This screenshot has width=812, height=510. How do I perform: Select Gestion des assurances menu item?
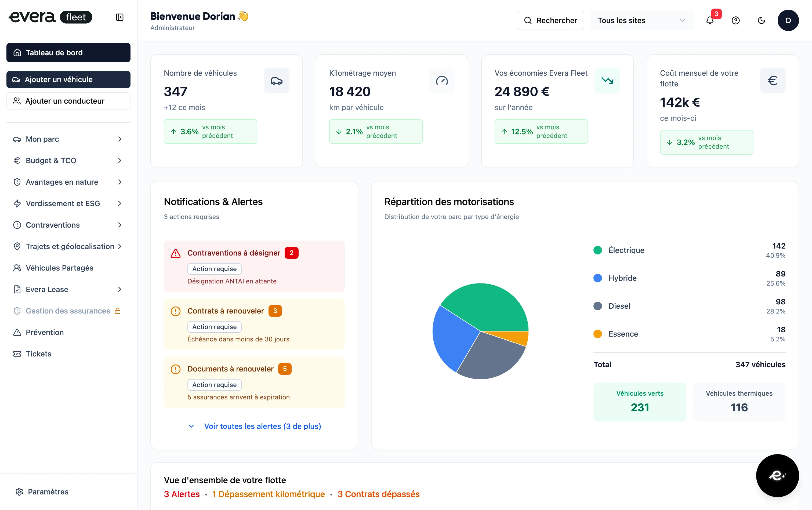click(68, 311)
